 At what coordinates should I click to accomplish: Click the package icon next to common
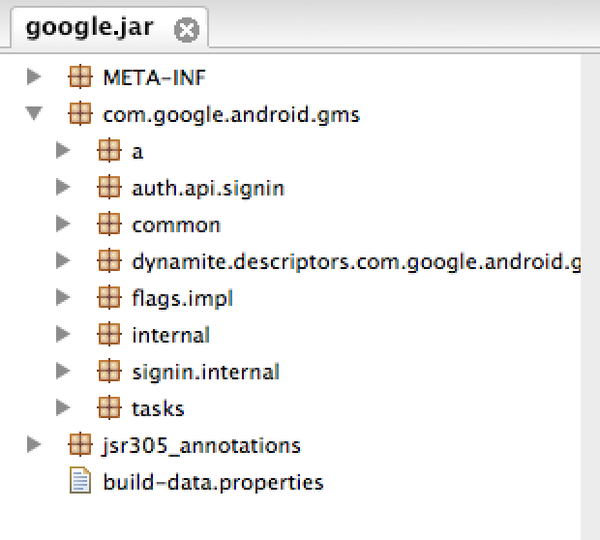pos(109,224)
